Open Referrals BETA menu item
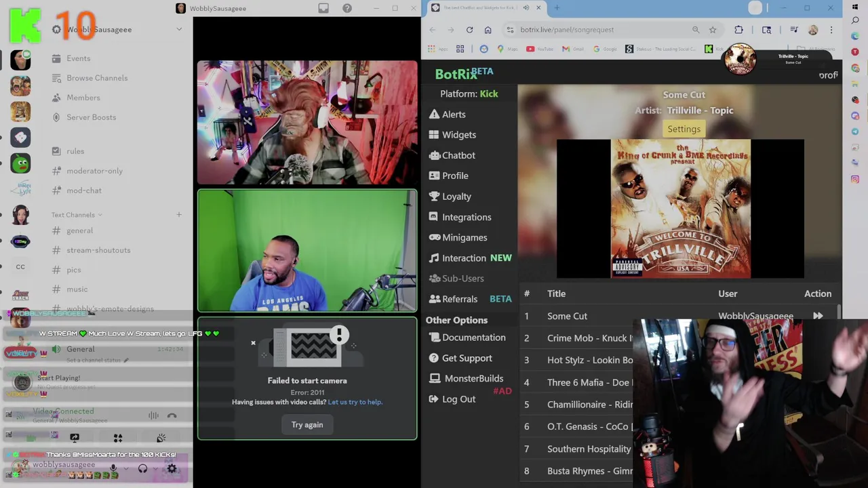This screenshot has height=488, width=868. click(470, 299)
